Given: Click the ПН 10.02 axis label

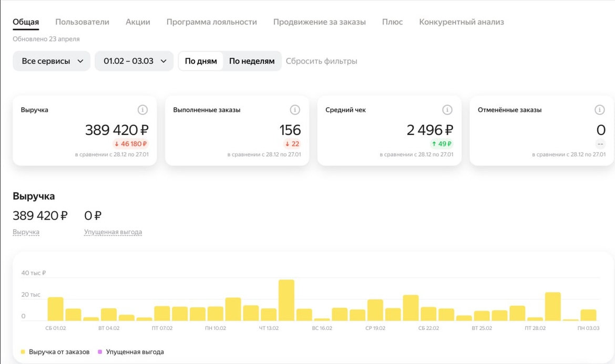Looking at the screenshot, I should pyautogui.click(x=216, y=328).
